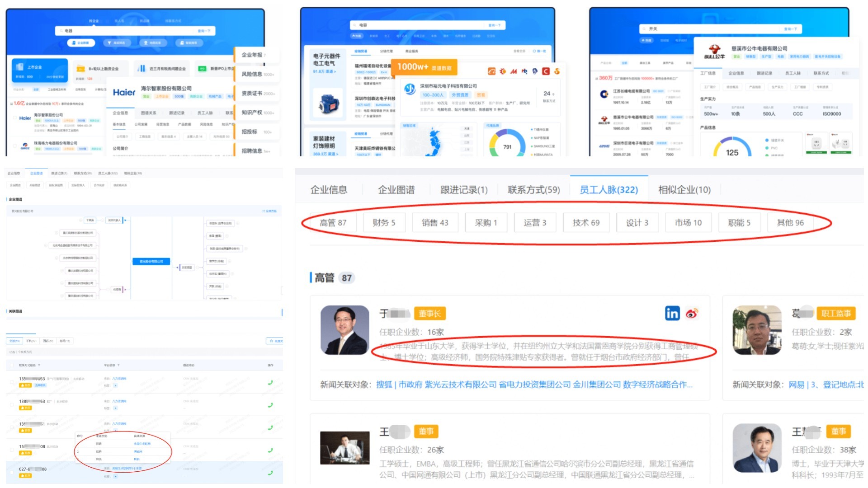The image size is (868, 488).
Task: Click the orange Alibaba channel icon
Action: pos(491,71)
